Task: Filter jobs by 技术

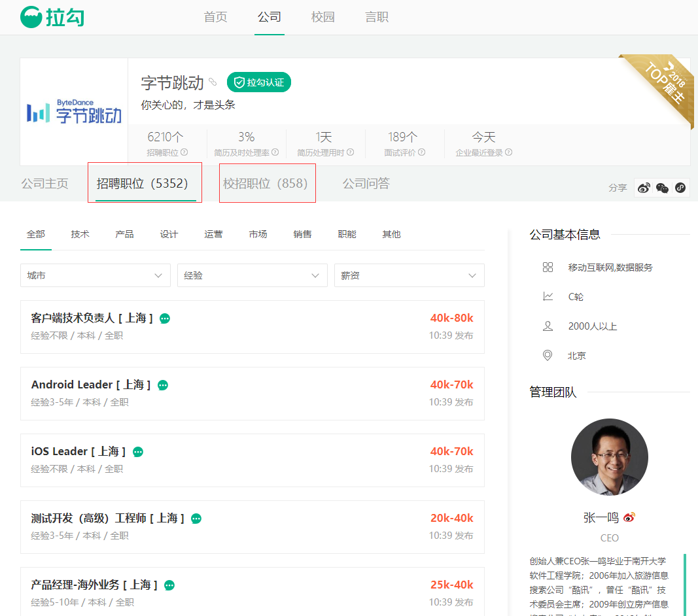Action: [80, 234]
